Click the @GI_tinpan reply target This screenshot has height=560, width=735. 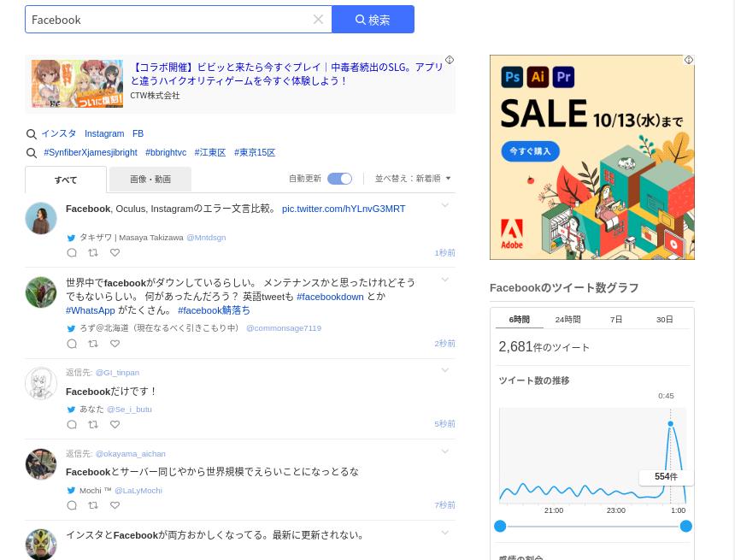[x=117, y=373]
